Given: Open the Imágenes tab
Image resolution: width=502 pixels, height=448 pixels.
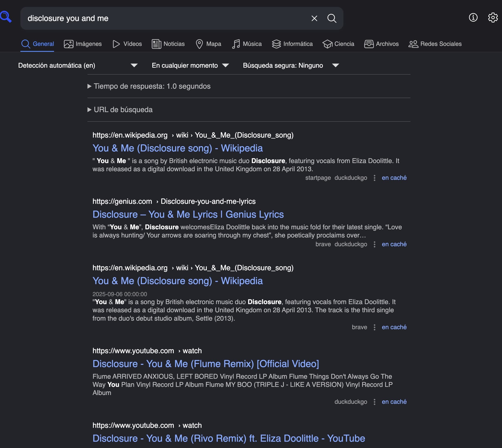Looking at the screenshot, I should pyautogui.click(x=83, y=44).
